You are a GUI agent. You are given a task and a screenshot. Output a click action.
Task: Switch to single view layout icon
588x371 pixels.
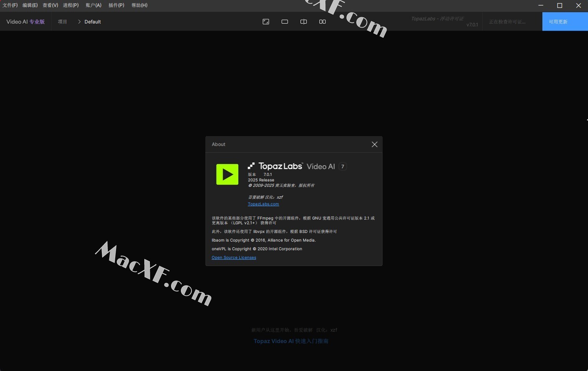click(285, 22)
